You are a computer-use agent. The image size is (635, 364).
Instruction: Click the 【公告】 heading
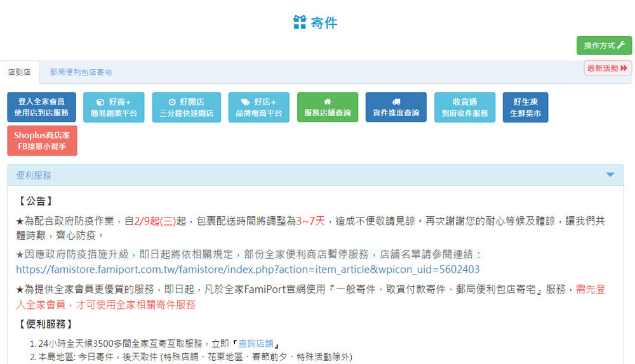pos(36,201)
